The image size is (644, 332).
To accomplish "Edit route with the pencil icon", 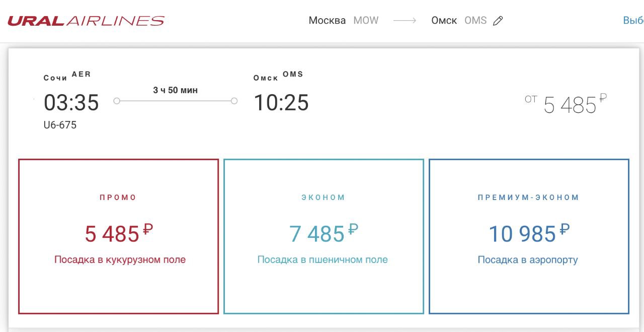I will 498,21.
